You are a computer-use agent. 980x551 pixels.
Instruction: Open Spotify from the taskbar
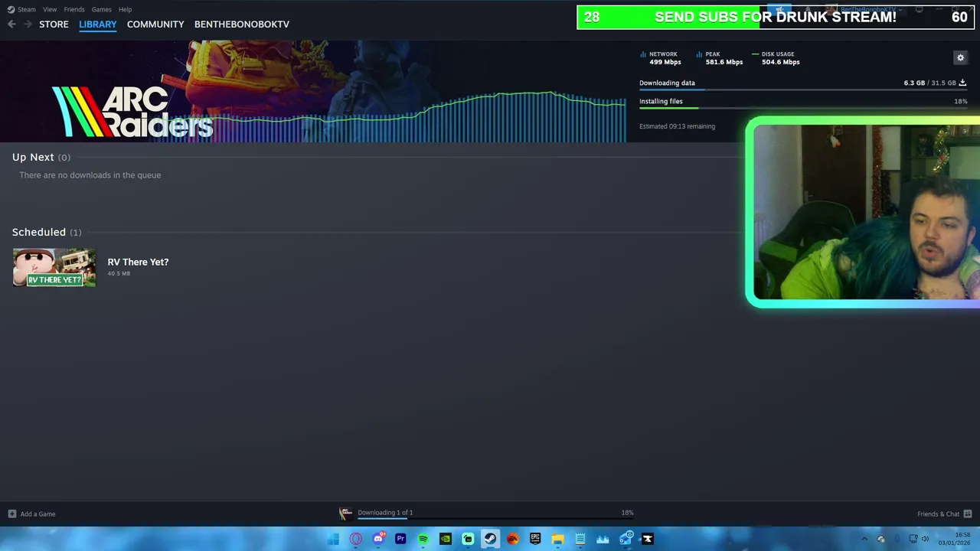pyautogui.click(x=423, y=539)
